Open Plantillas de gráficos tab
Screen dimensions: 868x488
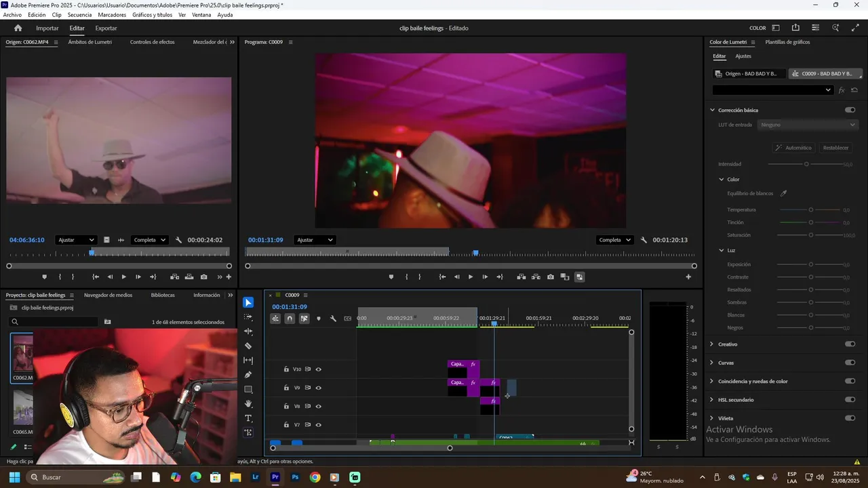787,42
